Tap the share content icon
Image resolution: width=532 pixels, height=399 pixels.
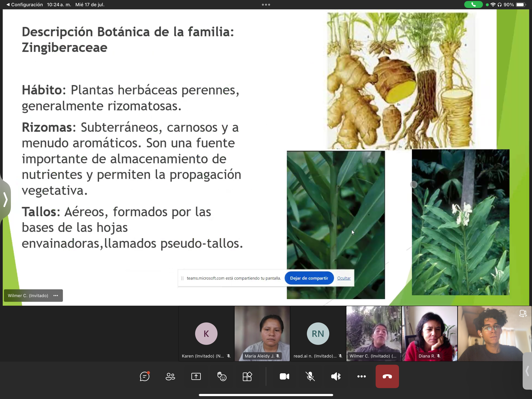(196, 376)
